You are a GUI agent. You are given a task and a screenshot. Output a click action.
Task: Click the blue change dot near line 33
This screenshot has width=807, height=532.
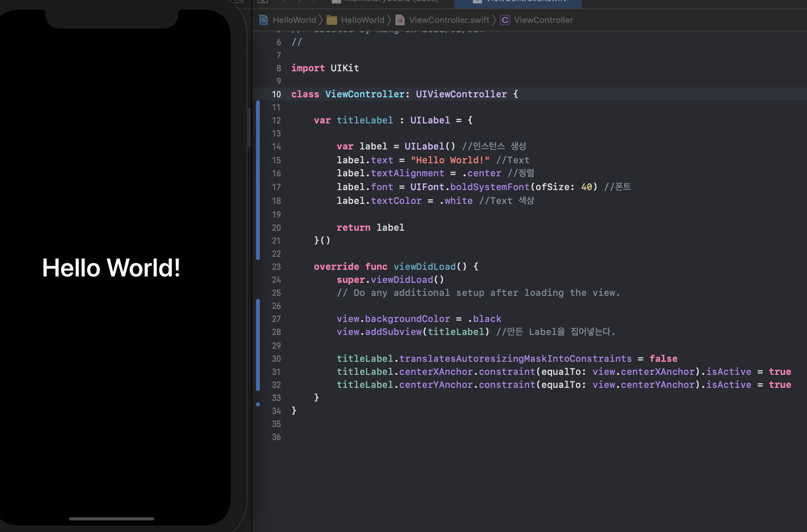(x=258, y=404)
